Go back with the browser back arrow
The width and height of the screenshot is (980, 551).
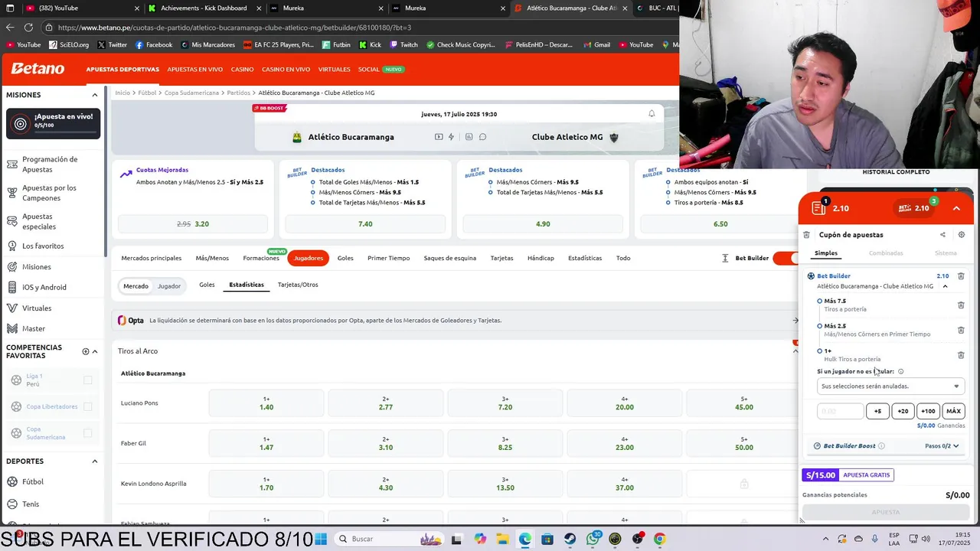pos(10,28)
